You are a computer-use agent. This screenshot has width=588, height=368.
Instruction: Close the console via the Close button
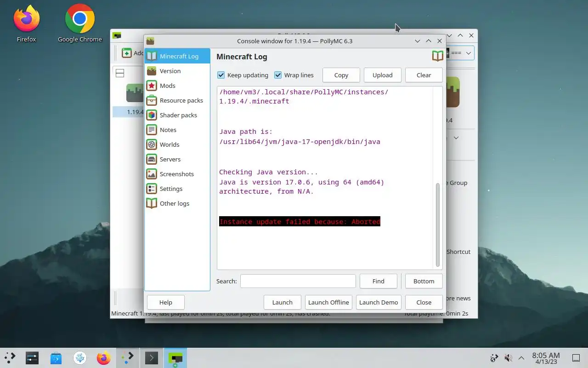click(x=424, y=302)
